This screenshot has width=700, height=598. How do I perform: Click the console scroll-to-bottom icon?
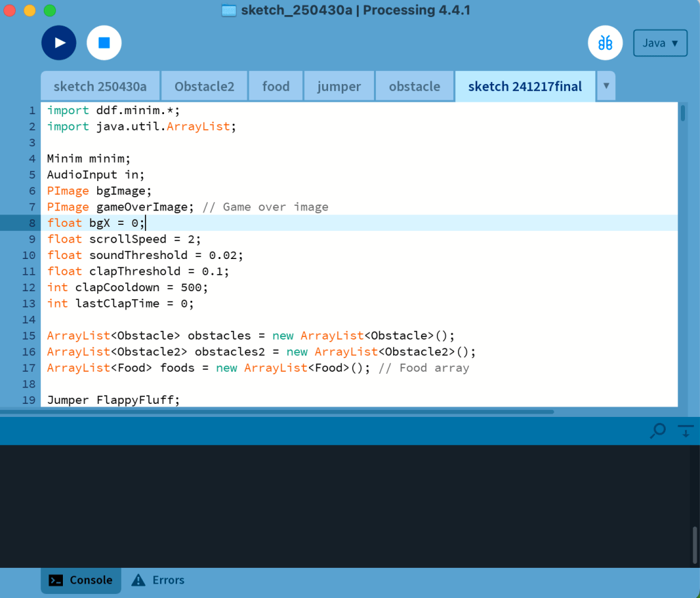685,431
